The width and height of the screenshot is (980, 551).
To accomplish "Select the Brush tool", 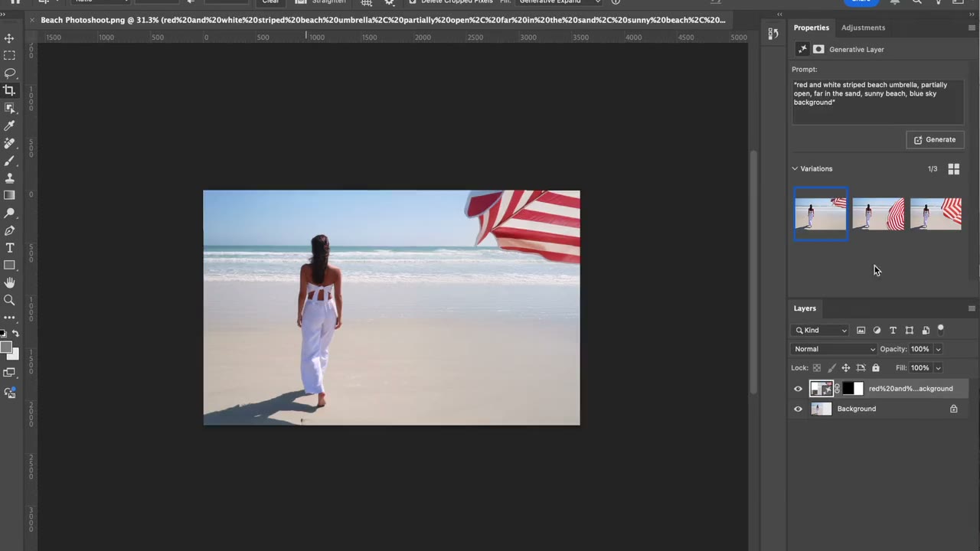I will coord(9,161).
